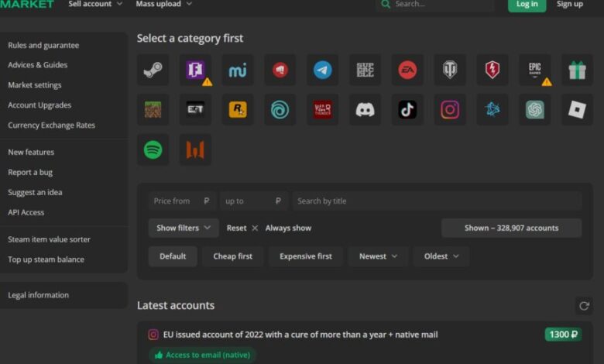Choose the Riot Games fist category icon

coord(280,70)
